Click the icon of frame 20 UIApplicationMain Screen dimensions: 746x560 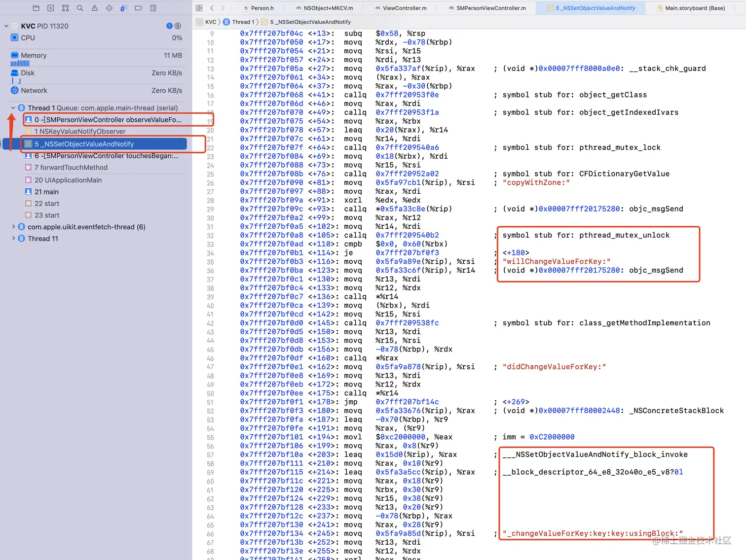tap(28, 180)
